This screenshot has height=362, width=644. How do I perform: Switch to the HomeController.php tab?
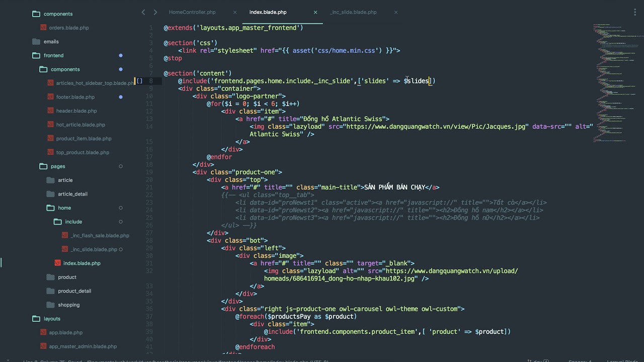[192, 12]
